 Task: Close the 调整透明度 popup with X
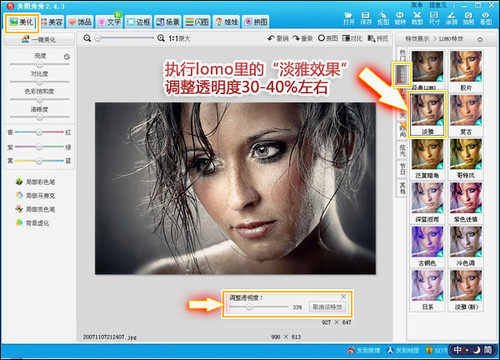(x=344, y=296)
